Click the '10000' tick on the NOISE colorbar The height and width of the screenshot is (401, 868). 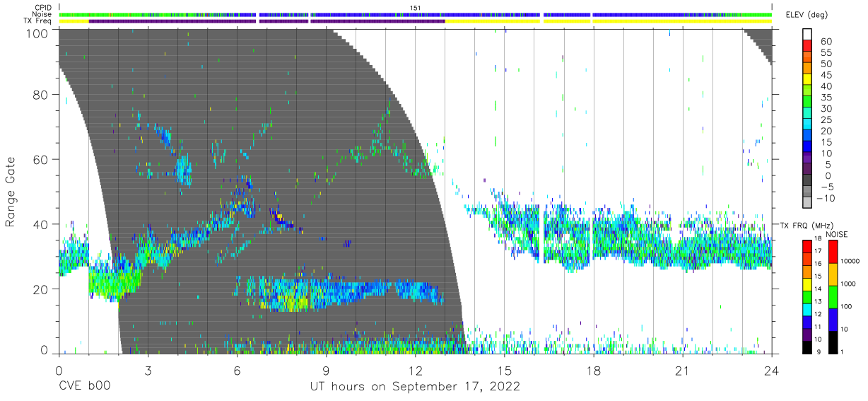click(850, 262)
